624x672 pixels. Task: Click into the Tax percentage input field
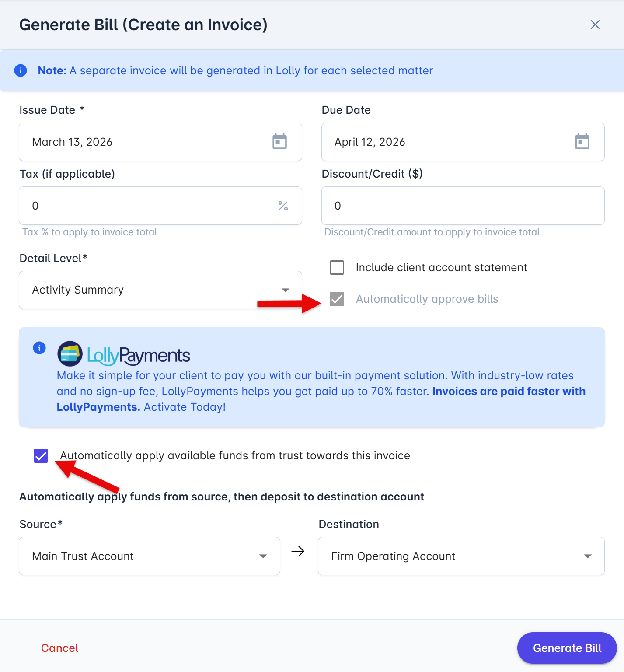(160, 206)
